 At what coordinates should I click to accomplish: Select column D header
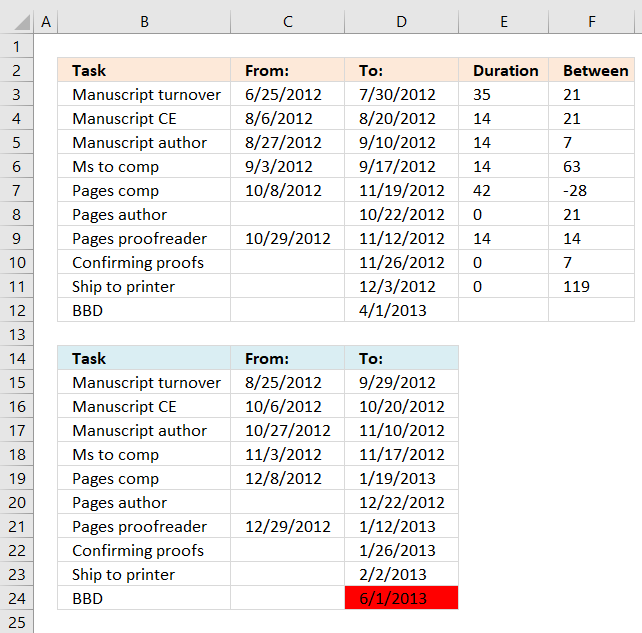(x=401, y=21)
